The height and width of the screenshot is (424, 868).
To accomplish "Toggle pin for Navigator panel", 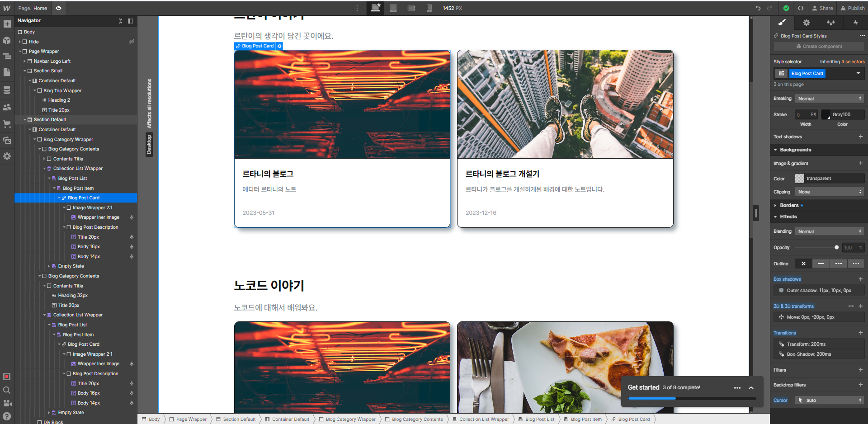I will 131,21.
